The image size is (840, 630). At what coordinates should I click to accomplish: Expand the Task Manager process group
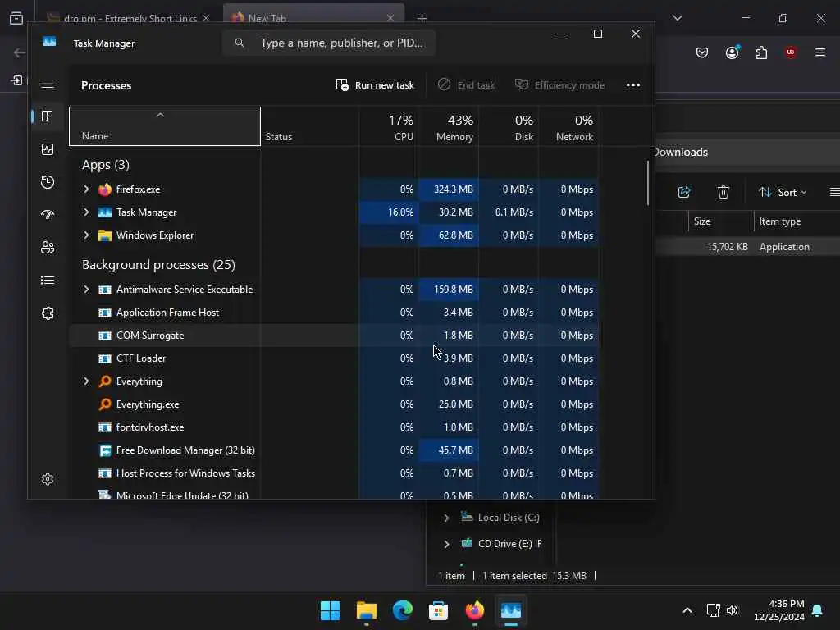click(x=86, y=212)
